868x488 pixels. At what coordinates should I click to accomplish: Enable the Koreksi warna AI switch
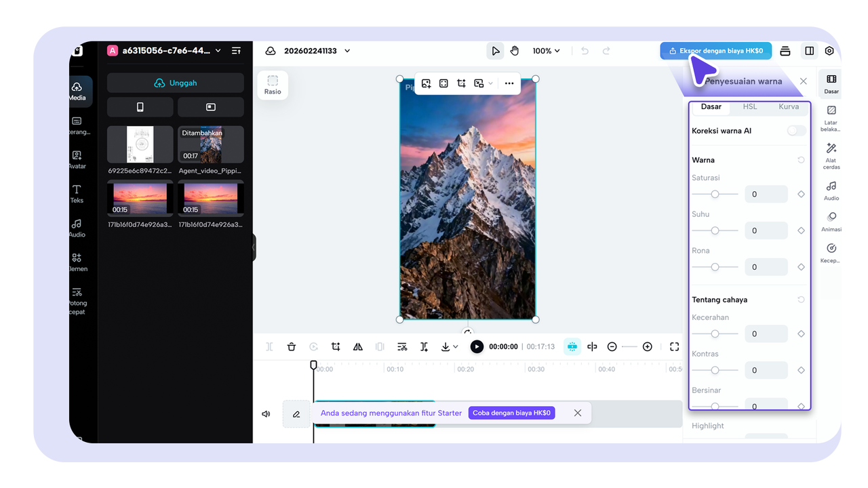pyautogui.click(x=796, y=131)
